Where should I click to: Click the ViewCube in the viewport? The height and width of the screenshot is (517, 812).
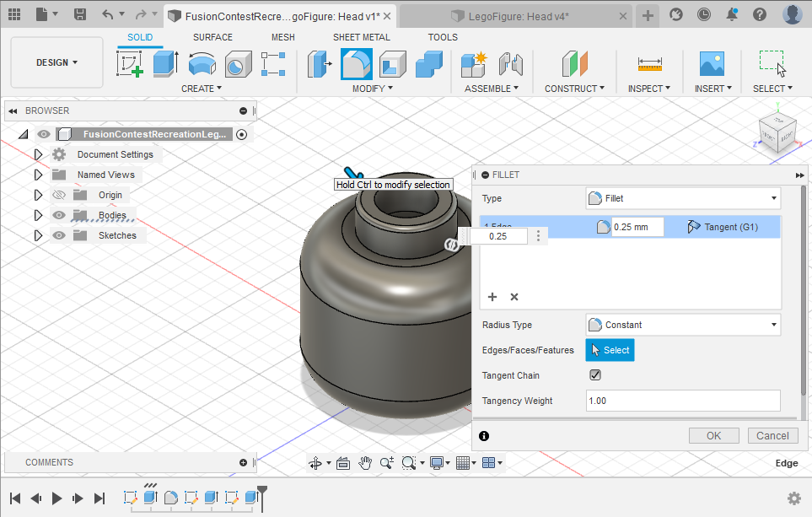[777, 132]
